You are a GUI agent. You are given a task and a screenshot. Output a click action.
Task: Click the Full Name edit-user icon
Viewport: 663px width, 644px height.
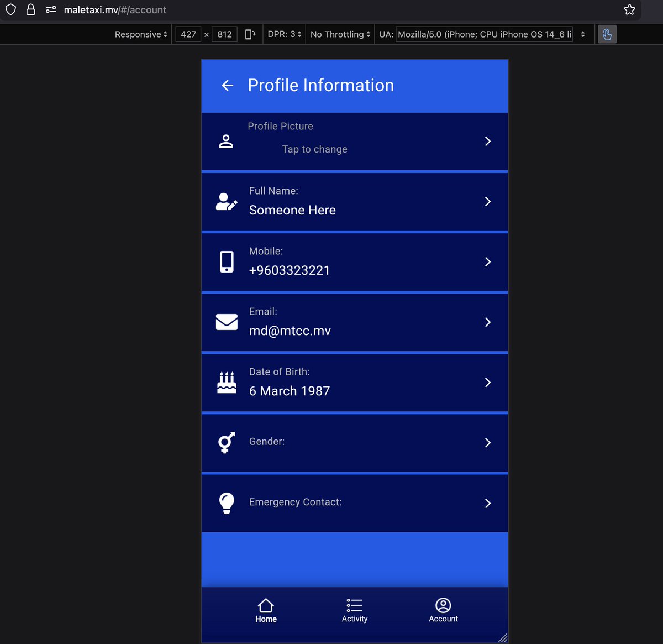(x=227, y=202)
